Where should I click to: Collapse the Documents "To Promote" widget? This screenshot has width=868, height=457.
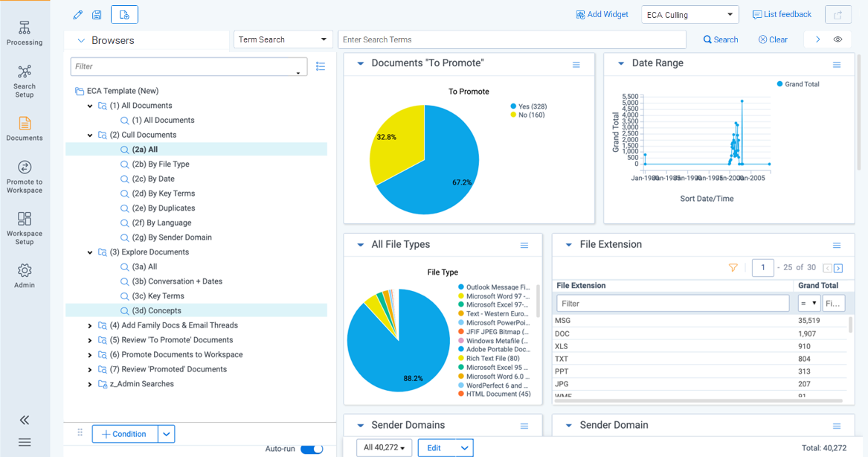click(361, 64)
